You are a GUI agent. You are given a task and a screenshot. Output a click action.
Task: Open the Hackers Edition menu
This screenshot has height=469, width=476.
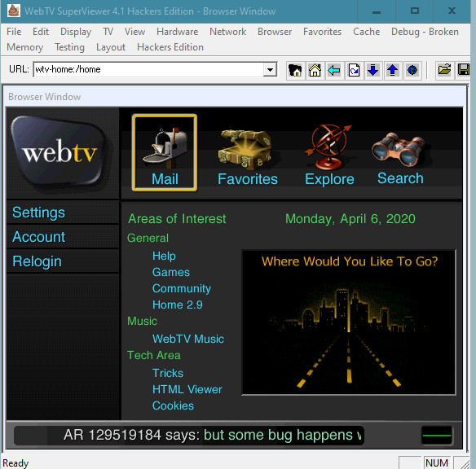point(170,47)
